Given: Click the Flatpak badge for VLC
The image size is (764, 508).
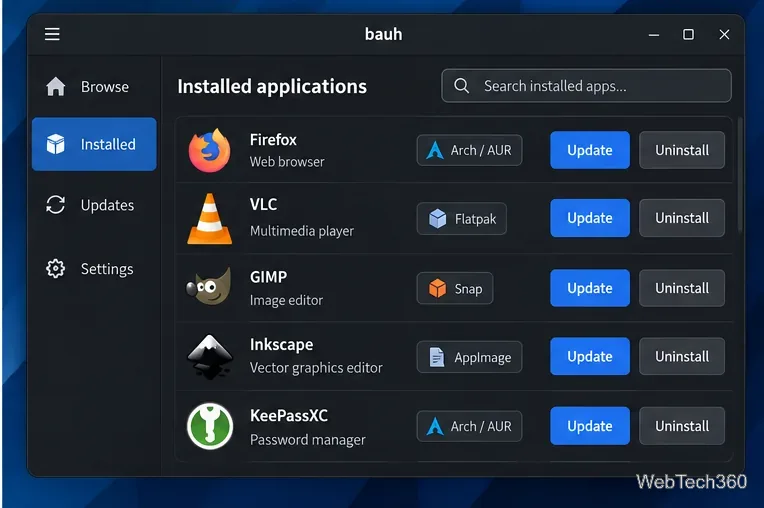Looking at the screenshot, I should tap(461, 219).
